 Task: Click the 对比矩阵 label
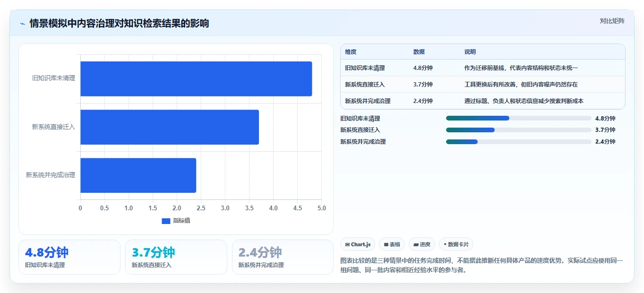[x=612, y=21]
